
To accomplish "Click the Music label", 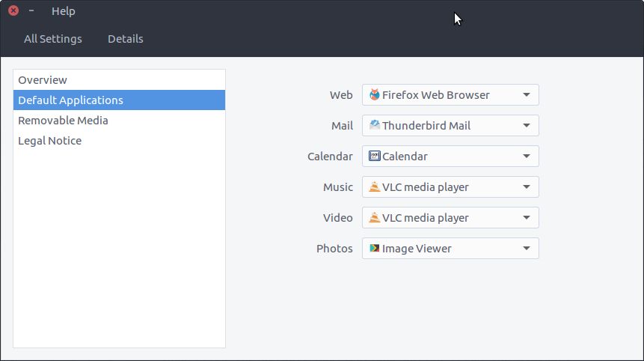I will tap(338, 187).
